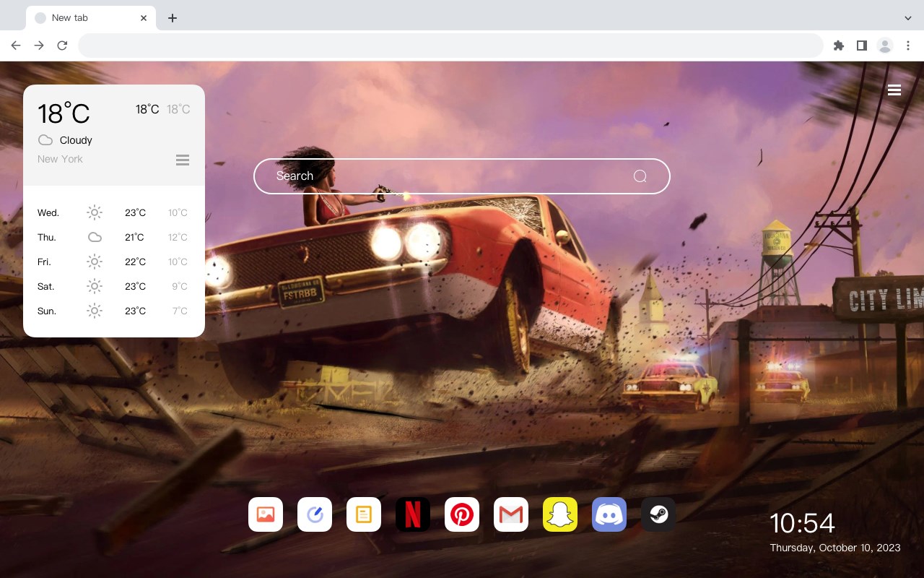Click the cloud icon for Thu.
This screenshot has height=578, width=924.
click(95, 237)
